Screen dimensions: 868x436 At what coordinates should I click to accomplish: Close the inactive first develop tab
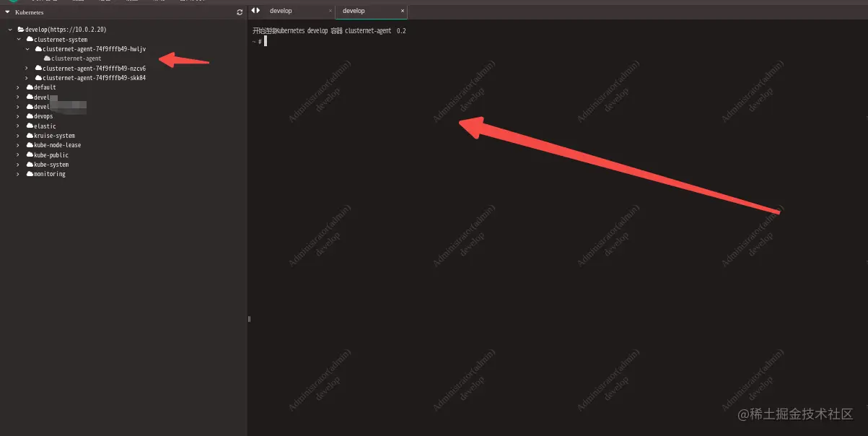tap(330, 11)
